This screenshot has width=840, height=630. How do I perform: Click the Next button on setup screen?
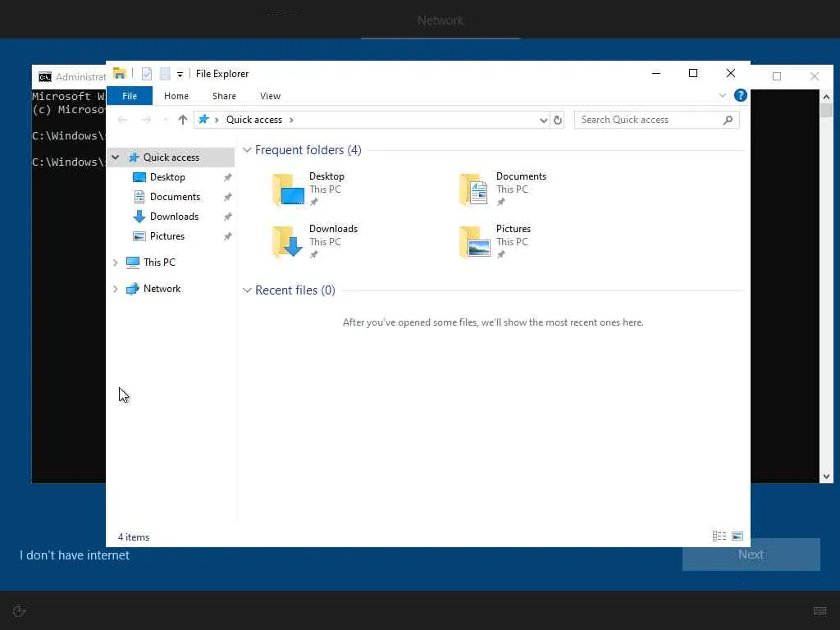click(751, 555)
